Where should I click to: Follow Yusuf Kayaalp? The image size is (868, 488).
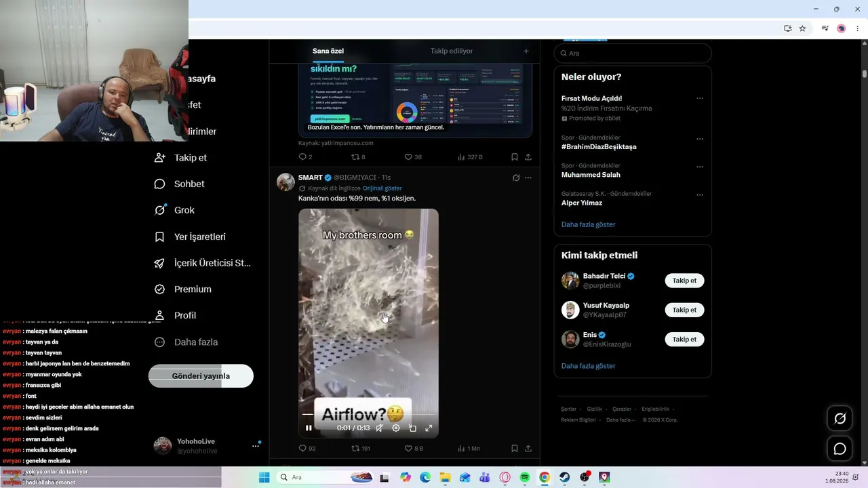[x=684, y=310]
